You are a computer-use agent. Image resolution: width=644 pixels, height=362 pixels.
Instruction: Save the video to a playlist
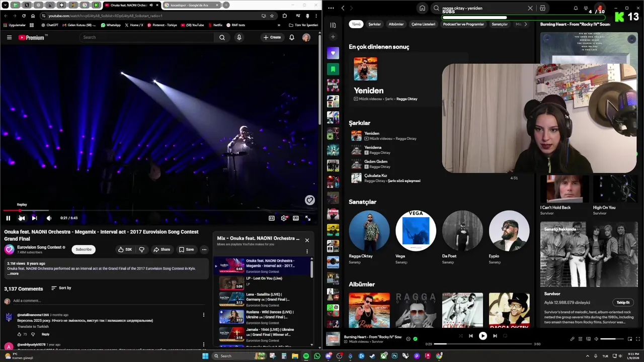[x=186, y=249]
